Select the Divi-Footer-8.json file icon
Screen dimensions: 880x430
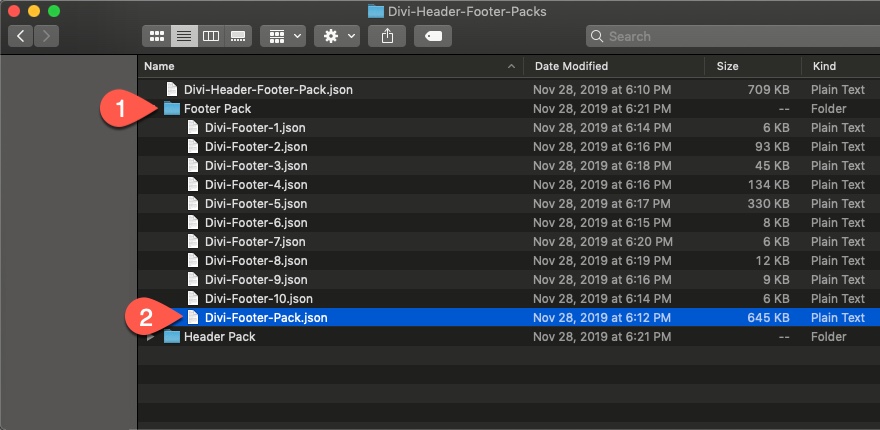point(192,260)
